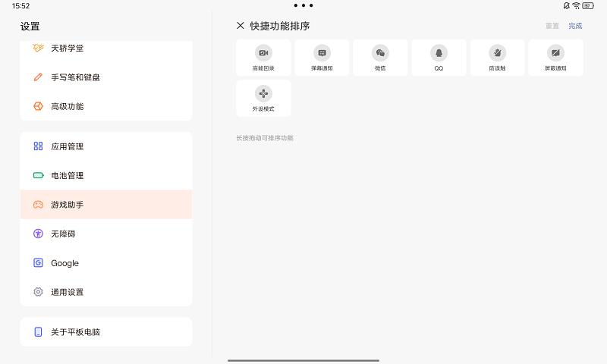This screenshot has width=607, height=364.
Task: Open 应用管理 settings
Action: click(106, 146)
